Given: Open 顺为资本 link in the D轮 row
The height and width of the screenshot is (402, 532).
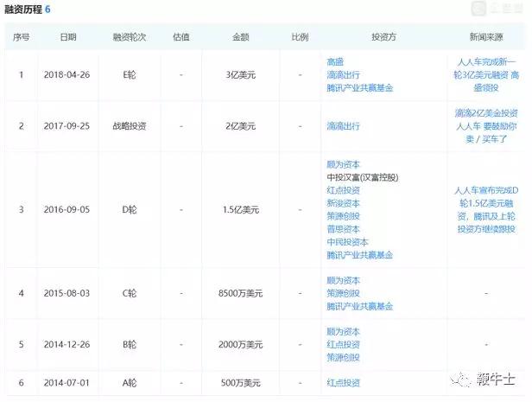Looking at the screenshot, I should (x=343, y=164).
